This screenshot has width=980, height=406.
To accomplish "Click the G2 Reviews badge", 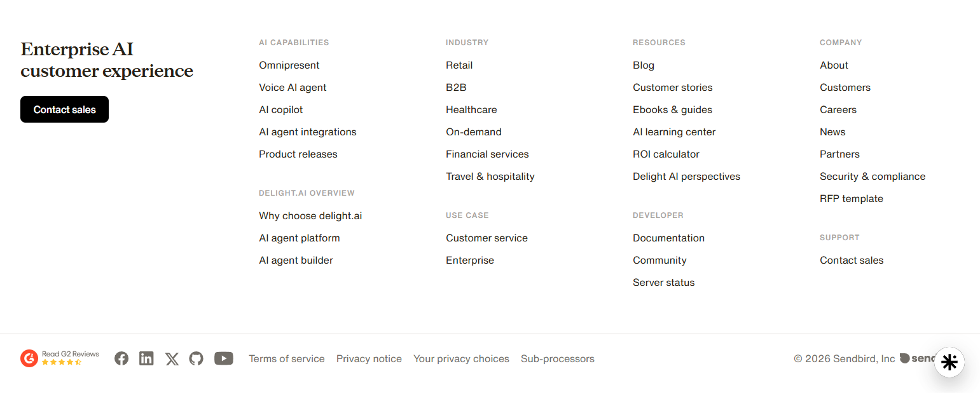I will click(59, 358).
